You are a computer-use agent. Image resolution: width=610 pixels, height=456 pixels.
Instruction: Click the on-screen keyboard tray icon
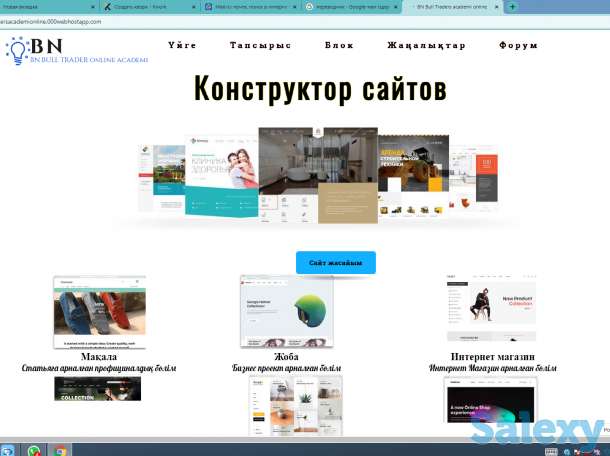(551, 451)
